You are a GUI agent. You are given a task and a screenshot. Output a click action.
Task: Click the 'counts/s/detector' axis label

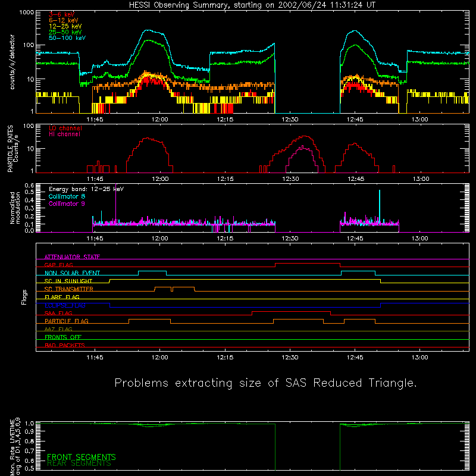[12, 62]
